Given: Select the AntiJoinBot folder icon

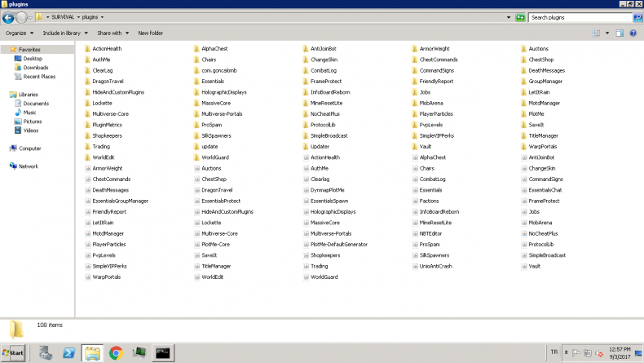Looking at the screenshot, I should point(306,48).
